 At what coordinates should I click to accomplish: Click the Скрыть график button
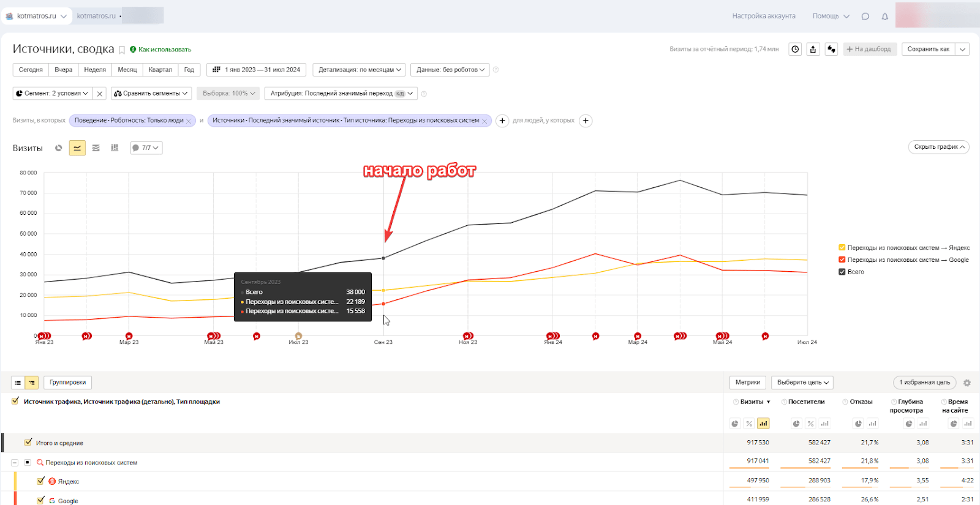[938, 147]
